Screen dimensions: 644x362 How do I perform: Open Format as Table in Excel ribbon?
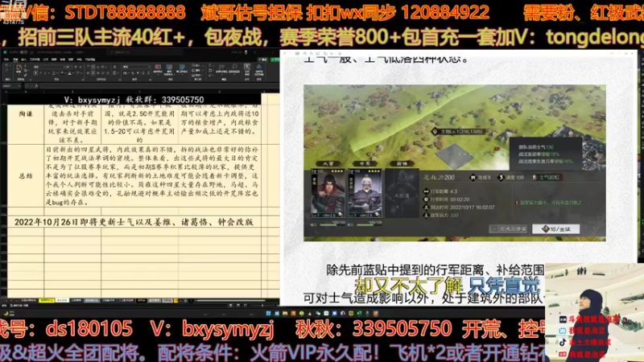pyautogui.click(x=169, y=69)
